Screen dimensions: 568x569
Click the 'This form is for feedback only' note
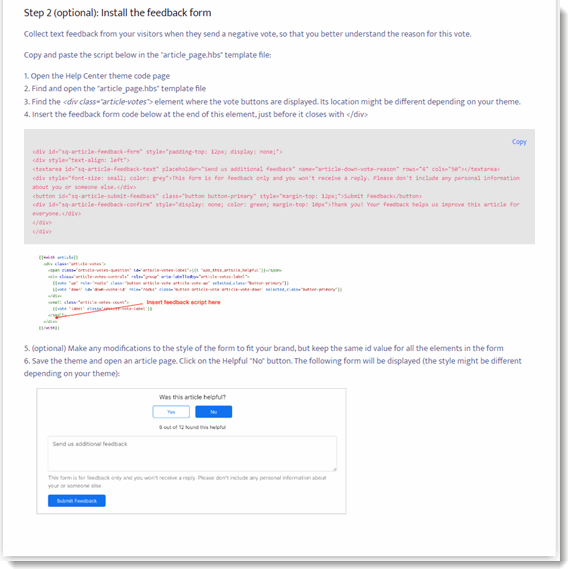pyautogui.click(x=187, y=482)
